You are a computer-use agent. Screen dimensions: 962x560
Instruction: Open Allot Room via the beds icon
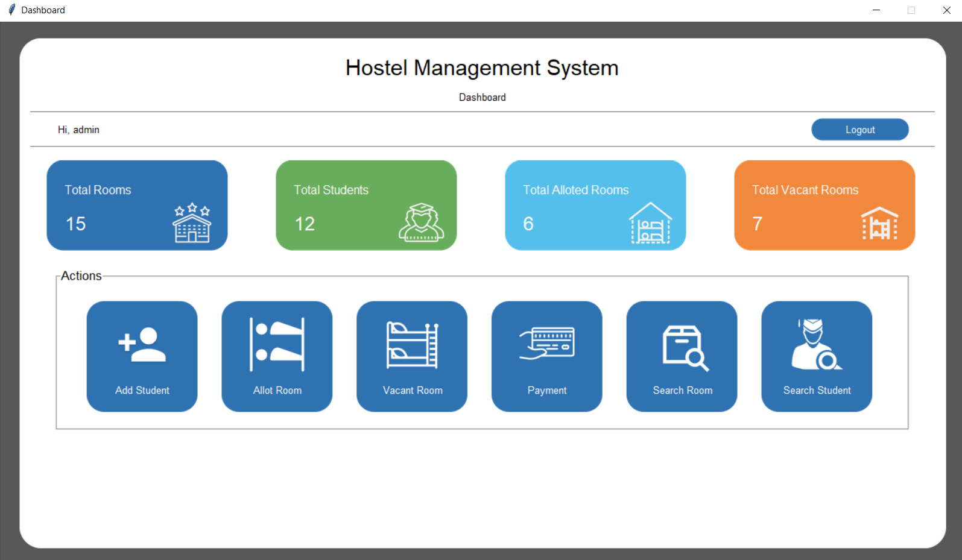click(x=277, y=345)
